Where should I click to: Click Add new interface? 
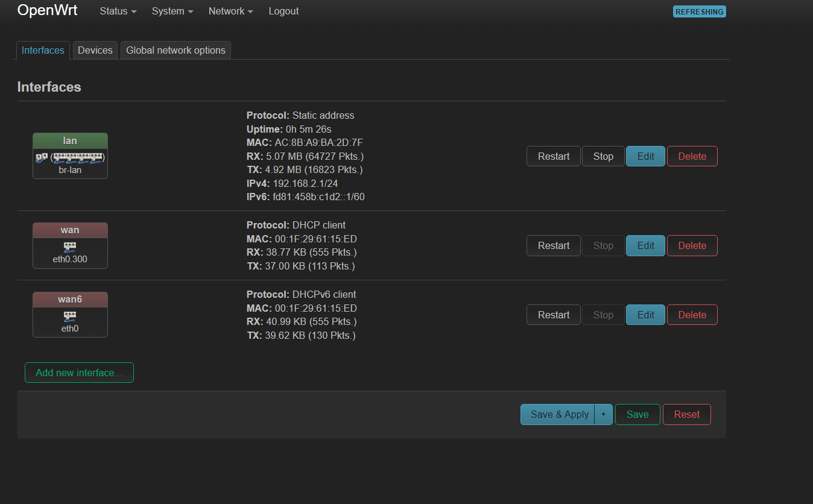pos(79,372)
